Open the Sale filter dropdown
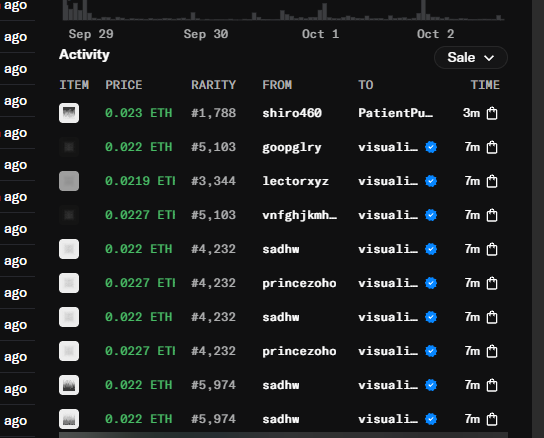Viewport: 544px width, 438px height. pos(470,57)
